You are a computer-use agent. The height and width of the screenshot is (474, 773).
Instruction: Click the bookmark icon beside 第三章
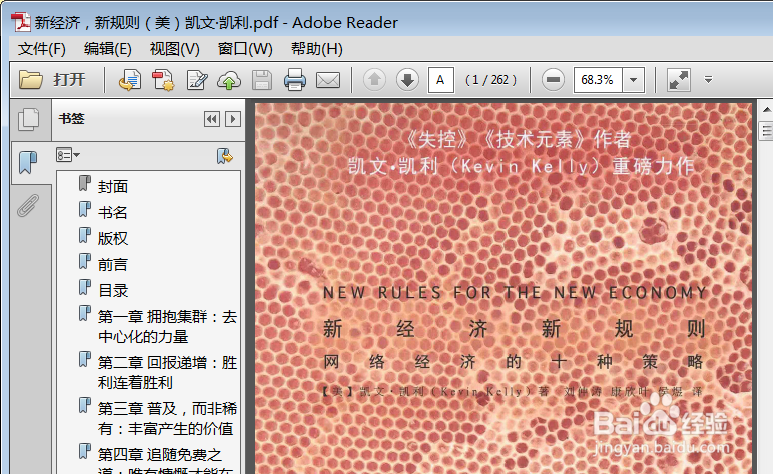point(85,405)
